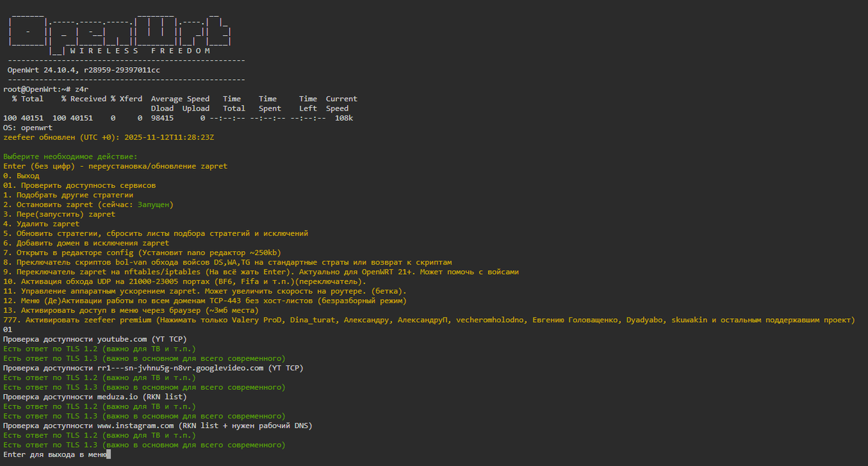
Task: Click TLS 1.3 result under meduza.io check
Action: click(144, 416)
